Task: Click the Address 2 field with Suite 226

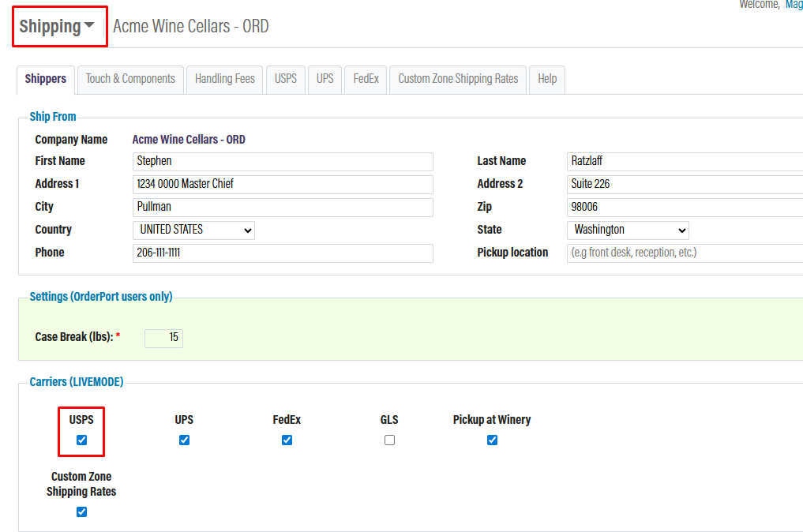Action: point(685,185)
